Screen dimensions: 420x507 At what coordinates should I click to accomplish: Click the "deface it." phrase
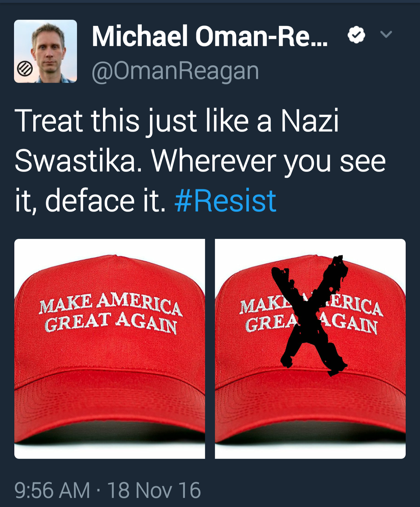[x=105, y=201]
